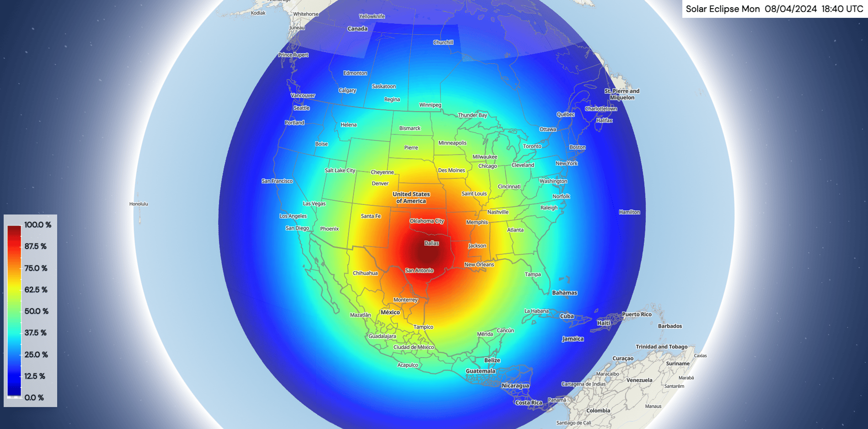Click the New Orleans city label
The image size is (868, 429).
click(x=479, y=264)
